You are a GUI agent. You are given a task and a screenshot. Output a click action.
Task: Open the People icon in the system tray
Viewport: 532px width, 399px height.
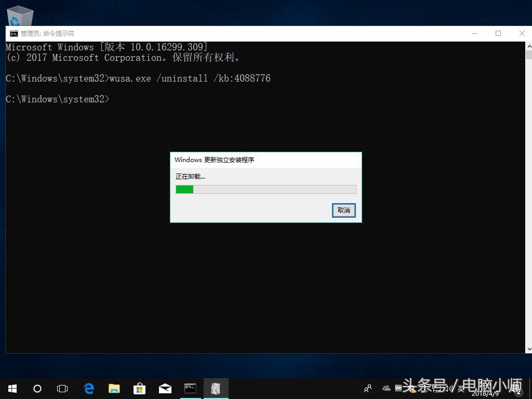[368, 388]
